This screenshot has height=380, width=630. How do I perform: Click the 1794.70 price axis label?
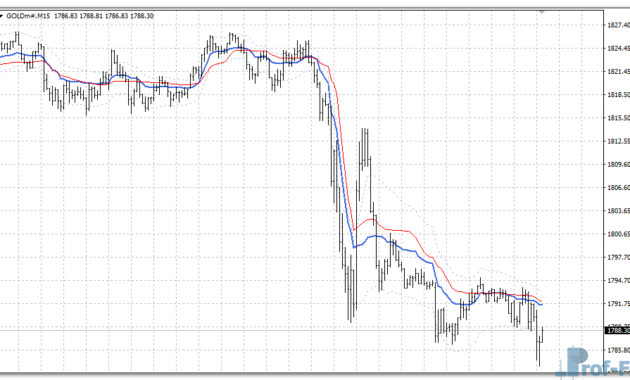618,280
